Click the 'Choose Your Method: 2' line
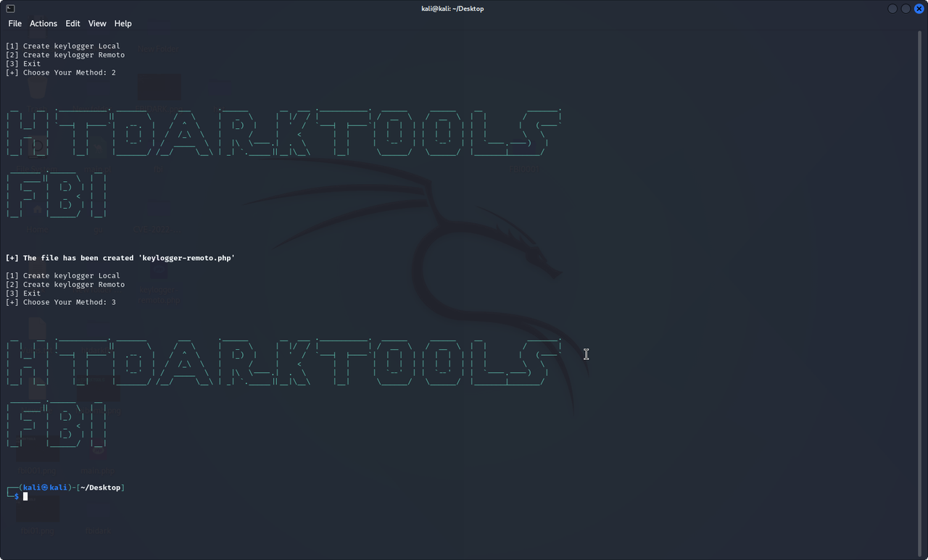Viewport: 928px width, 560px height. (61, 72)
